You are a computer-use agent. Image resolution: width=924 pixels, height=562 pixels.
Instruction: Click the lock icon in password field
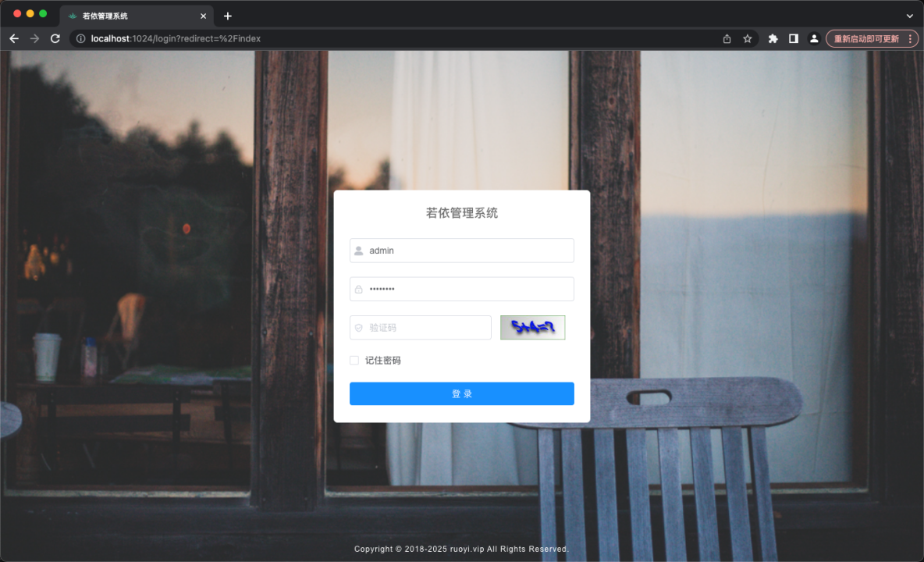[358, 290]
